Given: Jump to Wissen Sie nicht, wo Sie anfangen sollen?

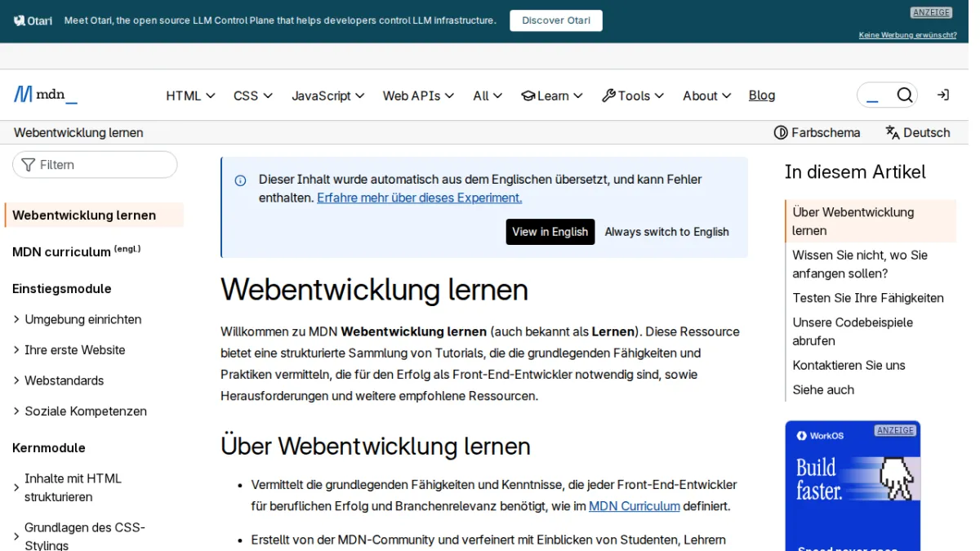Looking at the screenshot, I should pyautogui.click(x=871, y=264).
